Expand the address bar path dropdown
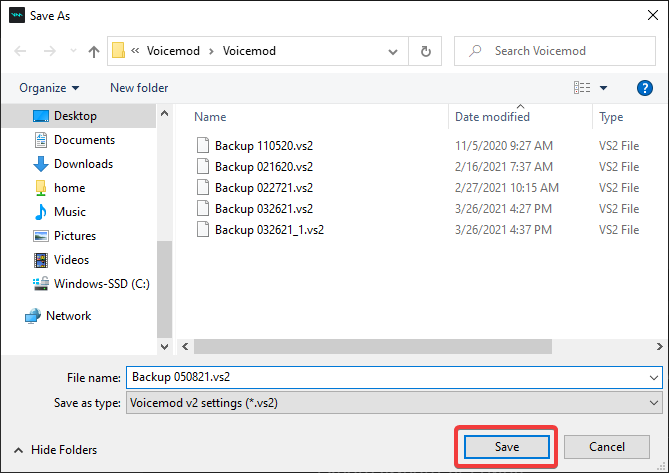Viewport: 669px width, 473px height. click(393, 52)
